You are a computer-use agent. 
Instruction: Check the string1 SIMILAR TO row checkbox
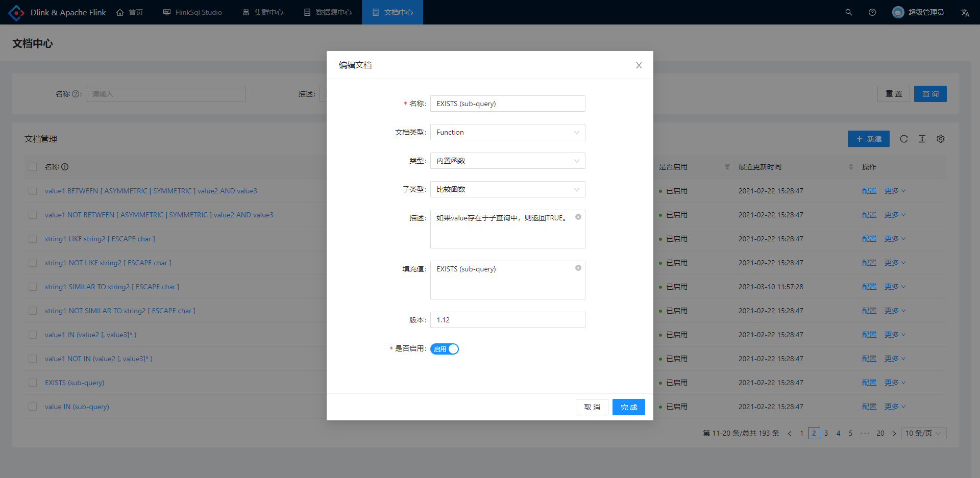33,287
